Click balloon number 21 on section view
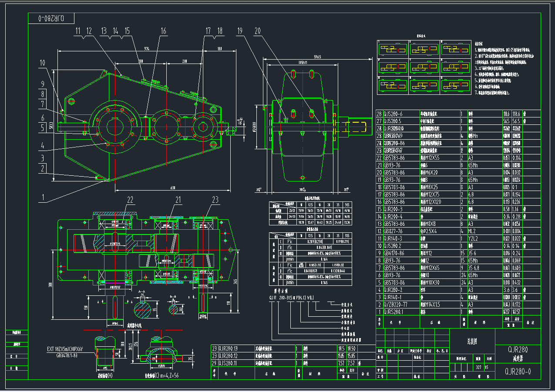The width and height of the screenshot is (555, 392). coord(178,200)
